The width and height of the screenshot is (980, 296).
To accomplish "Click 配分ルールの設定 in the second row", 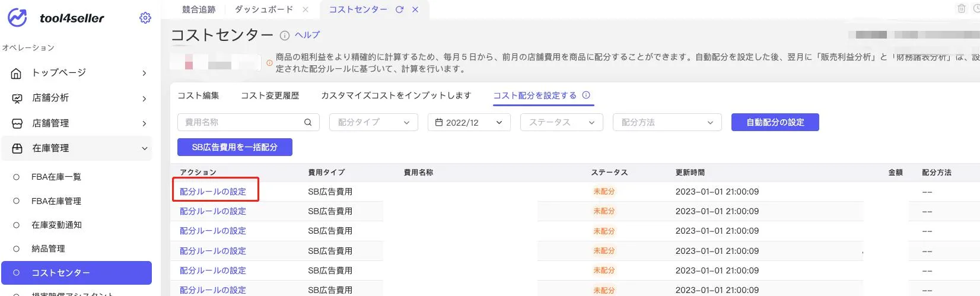I will point(213,211).
